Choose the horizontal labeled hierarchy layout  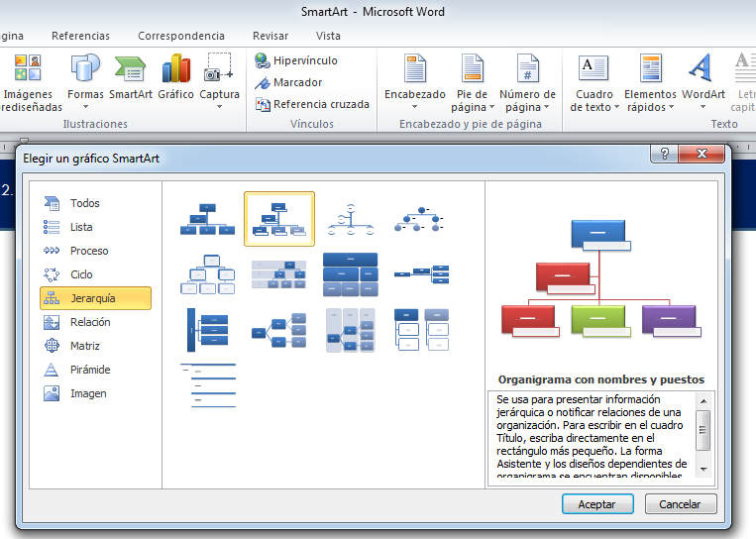pos(351,330)
